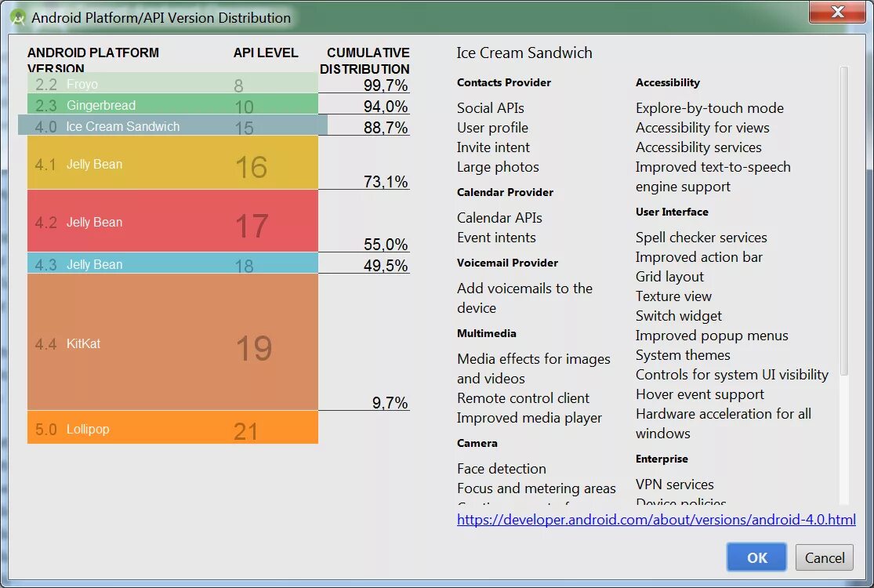Image resolution: width=874 pixels, height=588 pixels.
Task: Click the Improved action bar entry
Action: pos(699,257)
